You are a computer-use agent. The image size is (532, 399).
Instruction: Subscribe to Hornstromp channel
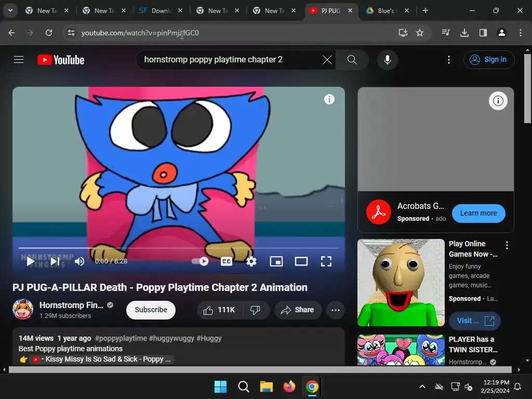(151, 310)
